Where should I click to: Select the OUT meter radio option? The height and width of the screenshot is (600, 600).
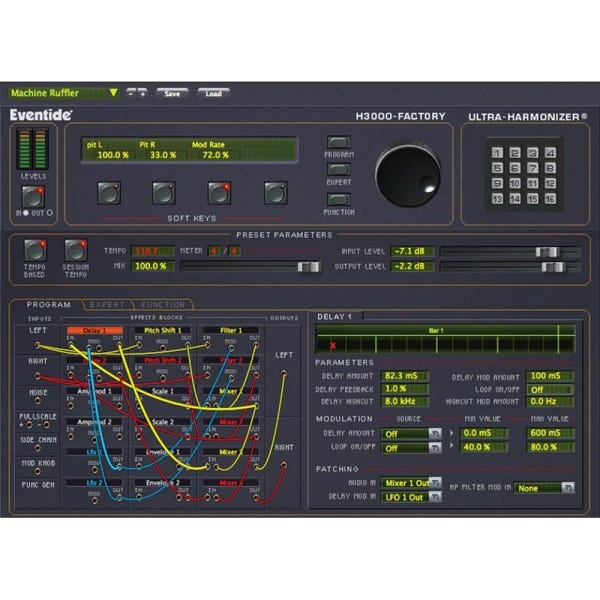coord(50,213)
